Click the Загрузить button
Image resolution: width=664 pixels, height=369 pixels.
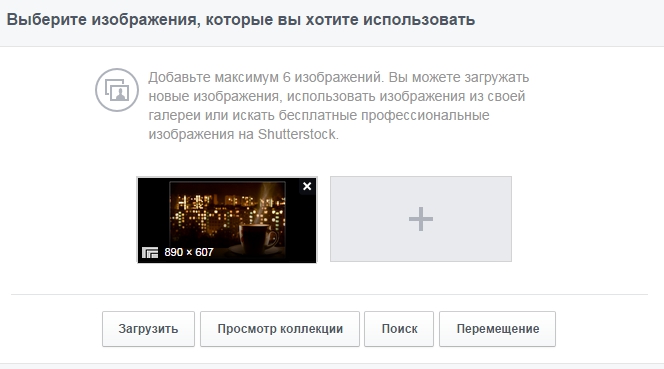(148, 329)
